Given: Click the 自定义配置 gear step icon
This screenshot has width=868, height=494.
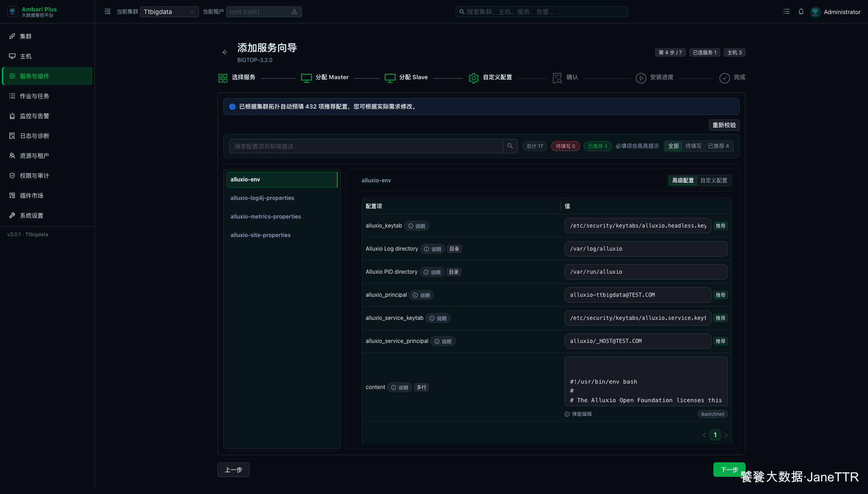Looking at the screenshot, I should click(474, 78).
